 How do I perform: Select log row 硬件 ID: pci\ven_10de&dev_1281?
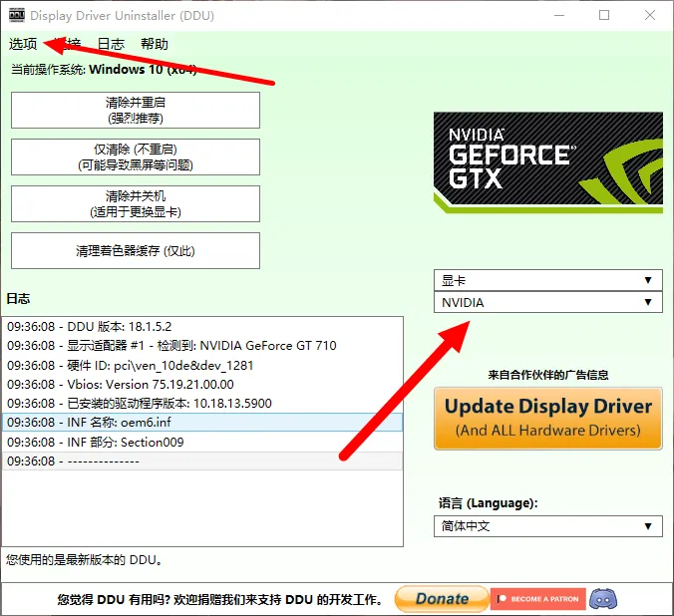coord(202,366)
